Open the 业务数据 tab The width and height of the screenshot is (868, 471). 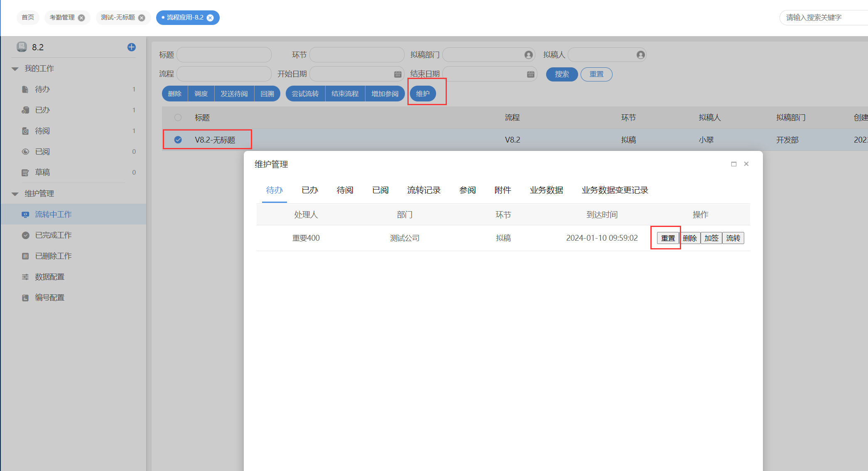click(x=546, y=190)
